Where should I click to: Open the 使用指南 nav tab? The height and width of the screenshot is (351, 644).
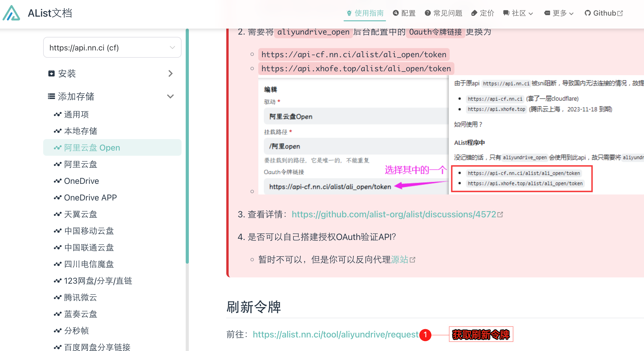tap(365, 13)
